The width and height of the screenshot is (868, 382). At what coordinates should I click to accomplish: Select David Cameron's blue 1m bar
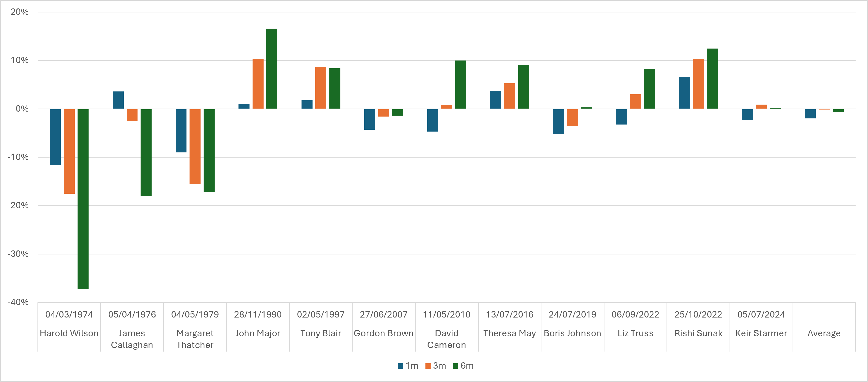click(x=433, y=120)
